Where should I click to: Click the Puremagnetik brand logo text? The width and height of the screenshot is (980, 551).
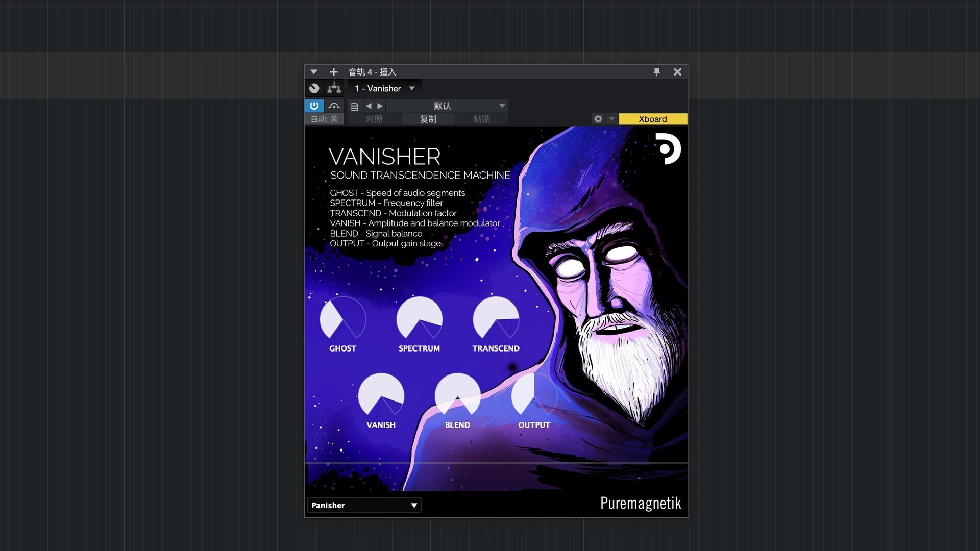[641, 504]
